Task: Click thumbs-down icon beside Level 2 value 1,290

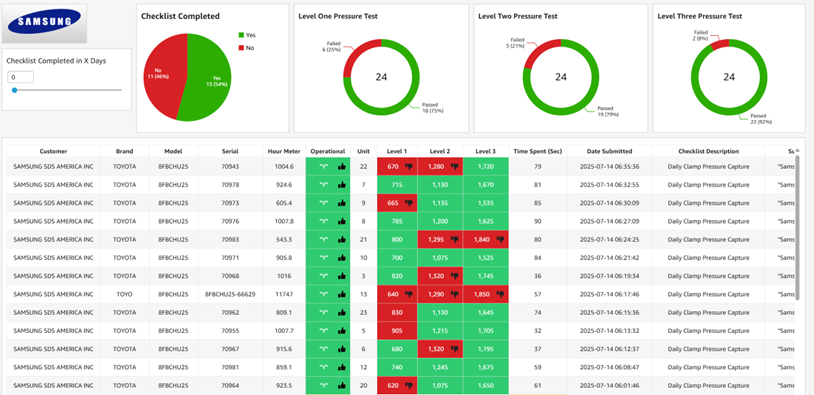Action: coord(455,294)
